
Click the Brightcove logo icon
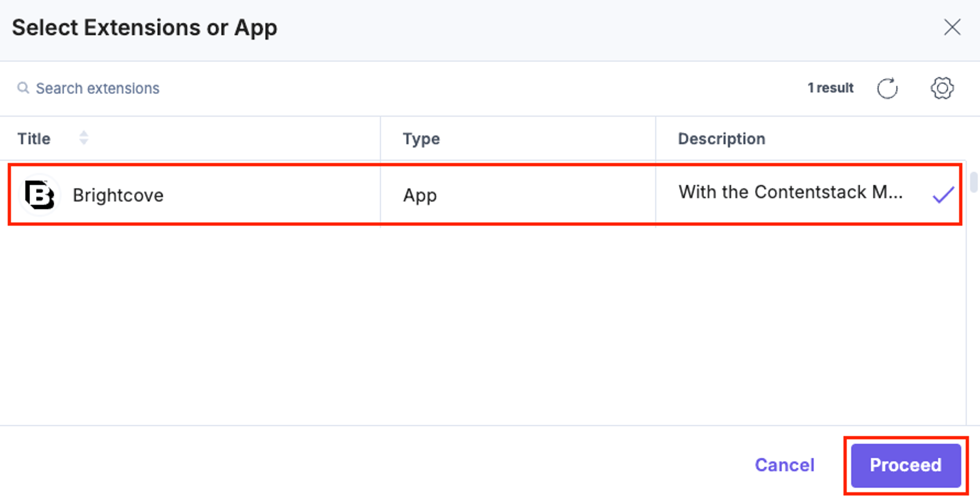pos(39,195)
